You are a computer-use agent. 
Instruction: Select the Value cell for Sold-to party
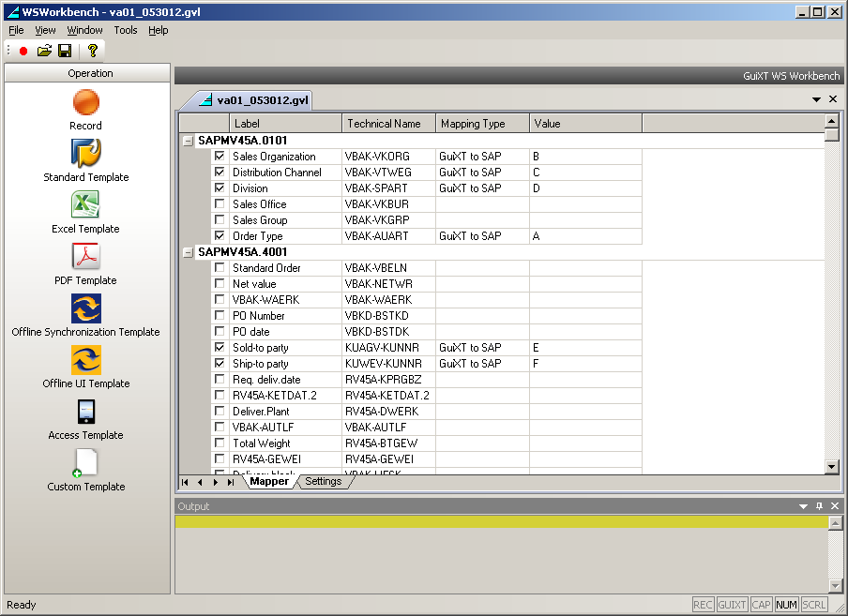(x=585, y=348)
